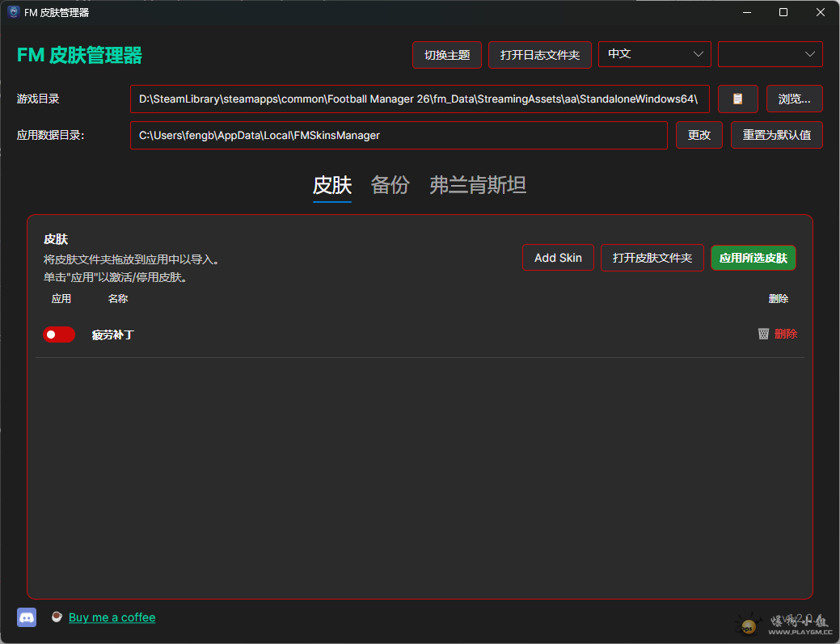Image resolution: width=840 pixels, height=644 pixels.
Task: Expand the empty dropdown next to language
Action: pyautogui.click(x=770, y=54)
